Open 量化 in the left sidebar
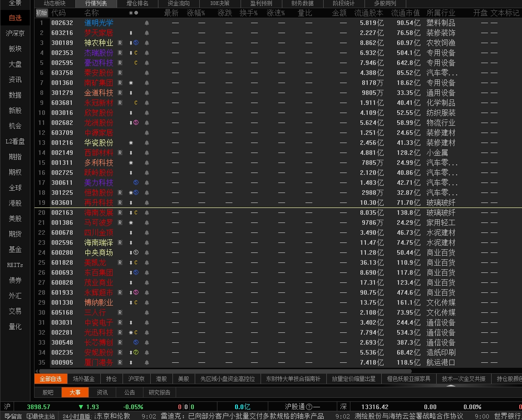The height and width of the screenshot is (420, 522). [15, 327]
